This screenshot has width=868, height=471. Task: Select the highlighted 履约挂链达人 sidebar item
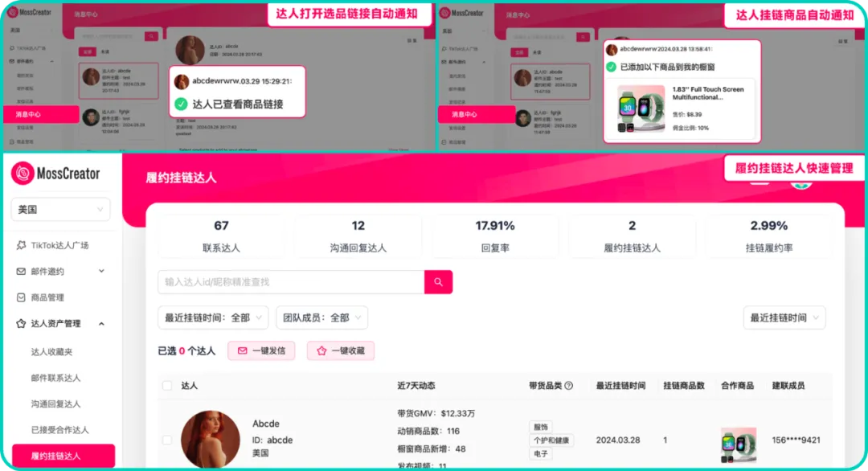click(63, 456)
